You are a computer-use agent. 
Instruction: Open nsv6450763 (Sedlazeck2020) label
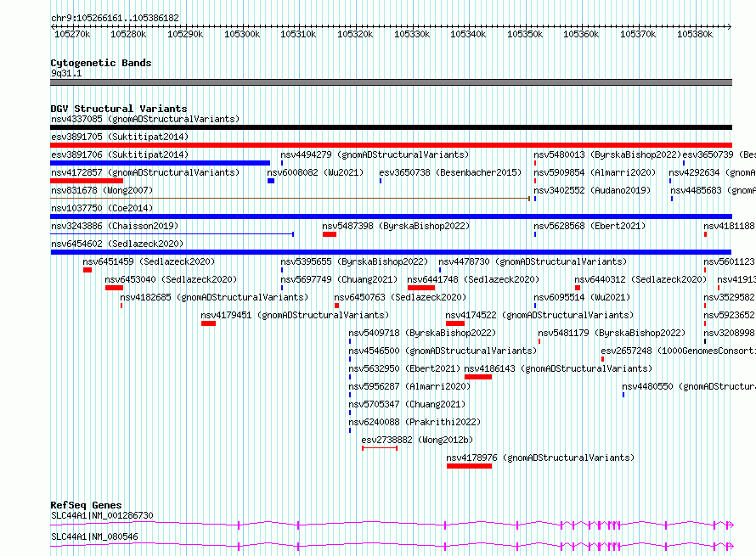click(400, 297)
